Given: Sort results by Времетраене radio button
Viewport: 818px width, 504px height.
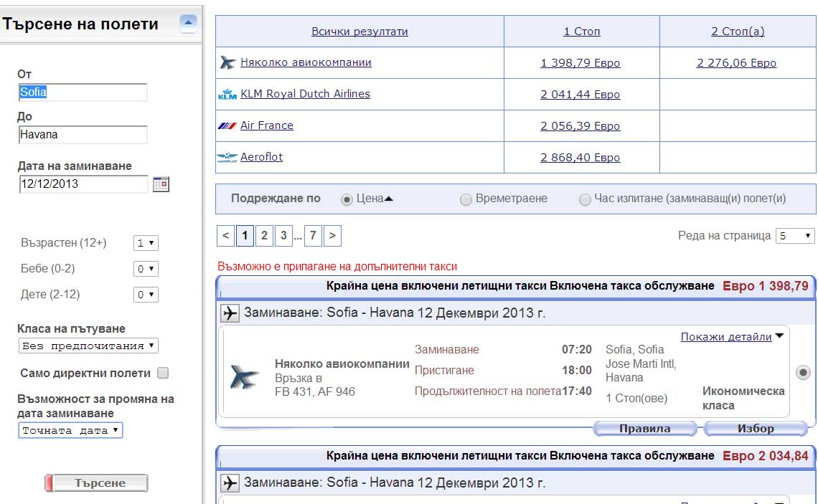Looking at the screenshot, I should (466, 199).
